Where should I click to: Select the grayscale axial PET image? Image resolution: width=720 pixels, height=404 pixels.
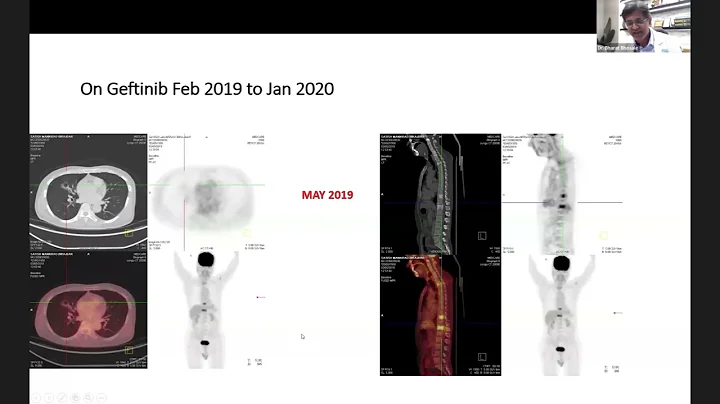point(207,192)
